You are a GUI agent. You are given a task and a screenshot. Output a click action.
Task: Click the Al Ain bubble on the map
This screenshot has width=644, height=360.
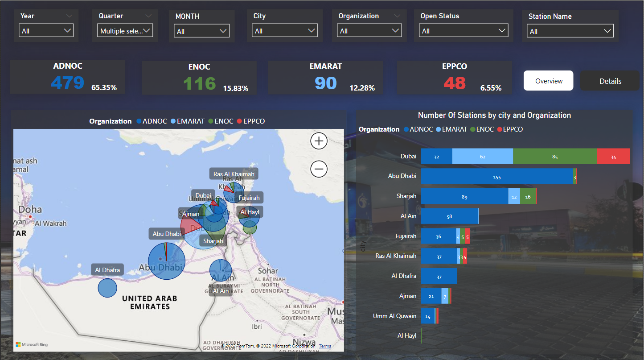(221, 270)
